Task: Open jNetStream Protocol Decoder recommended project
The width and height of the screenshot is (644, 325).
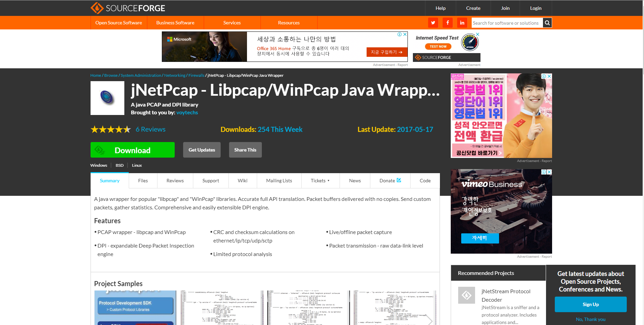Action: point(506,296)
